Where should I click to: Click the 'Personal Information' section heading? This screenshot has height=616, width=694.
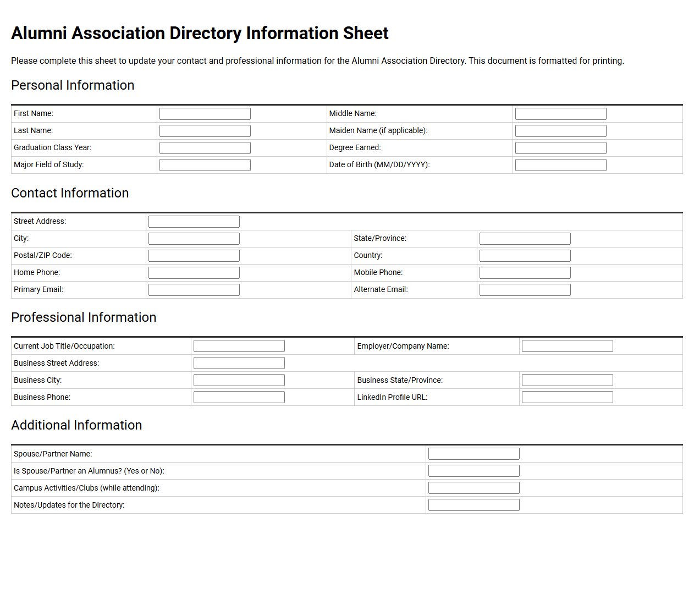click(x=73, y=85)
